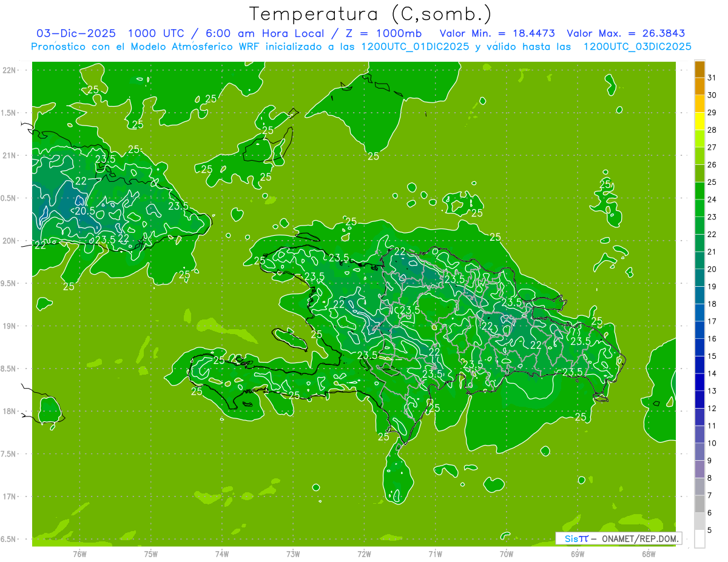The image size is (728, 562).
Task: Click the 'SisPI - ONAMET/REP.DOM.' credit label
Action: coord(618,538)
